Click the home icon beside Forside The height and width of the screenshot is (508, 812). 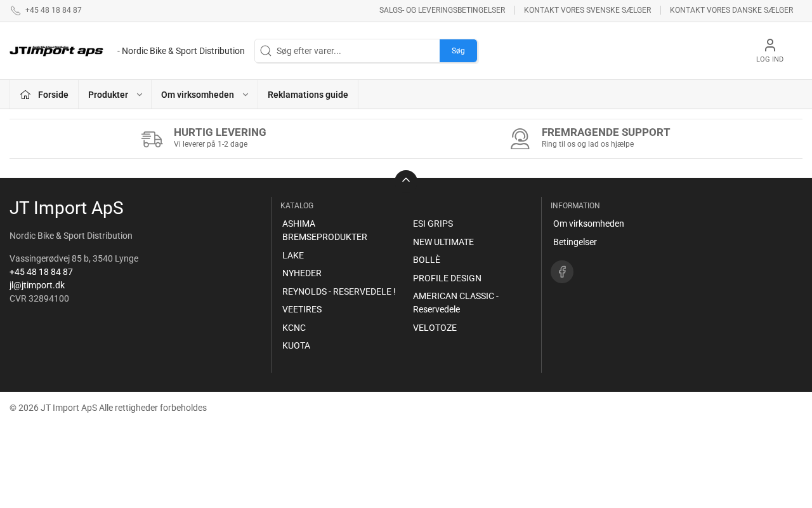25,95
